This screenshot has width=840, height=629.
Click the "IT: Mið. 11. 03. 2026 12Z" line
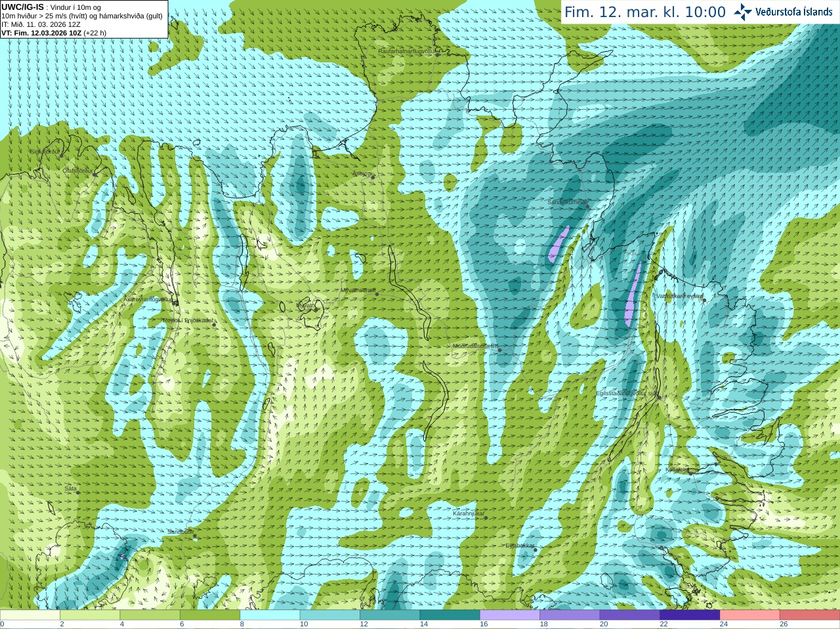pos(41,24)
